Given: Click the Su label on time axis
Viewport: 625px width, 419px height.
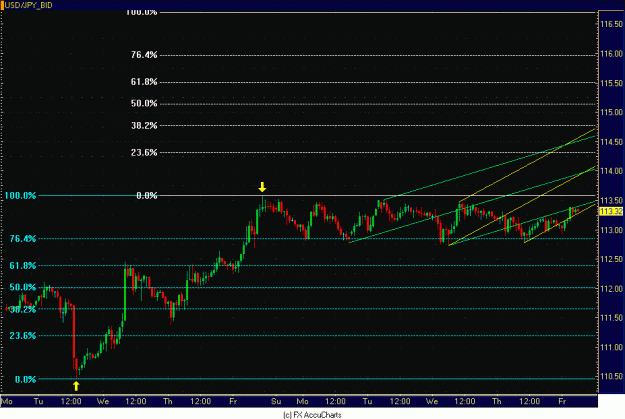Looking at the screenshot, I should 276,401.
